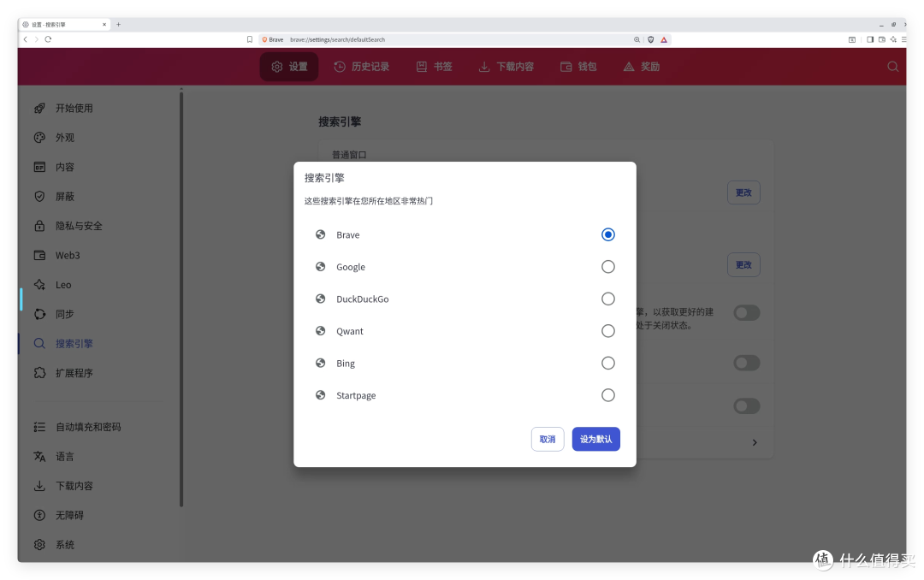Click the Leo star icon in sidebar

pyautogui.click(x=39, y=285)
